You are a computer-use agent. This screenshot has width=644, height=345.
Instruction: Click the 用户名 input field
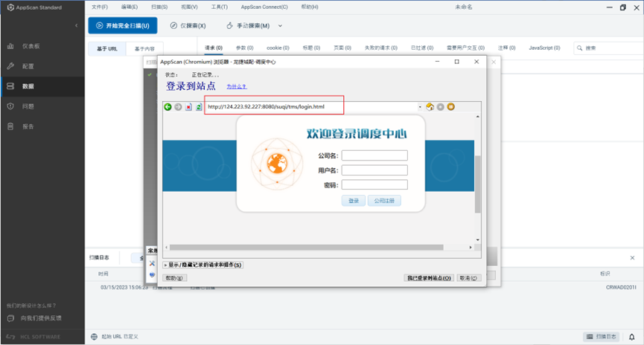click(374, 170)
